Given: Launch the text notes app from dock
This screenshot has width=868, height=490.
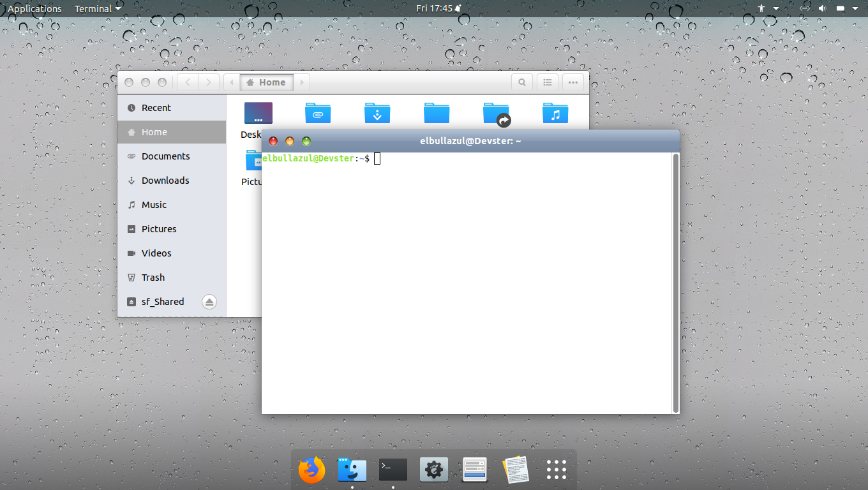Looking at the screenshot, I should coord(516,470).
